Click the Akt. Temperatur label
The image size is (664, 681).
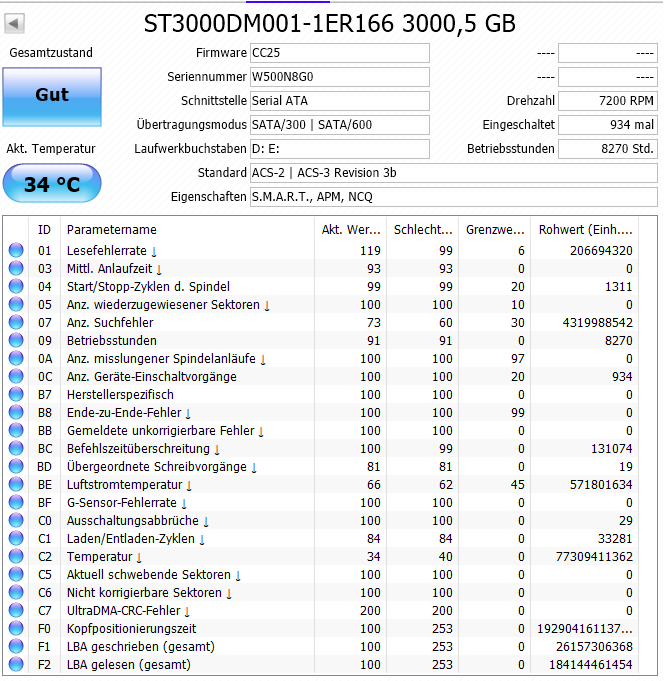pyautogui.click(x=51, y=149)
